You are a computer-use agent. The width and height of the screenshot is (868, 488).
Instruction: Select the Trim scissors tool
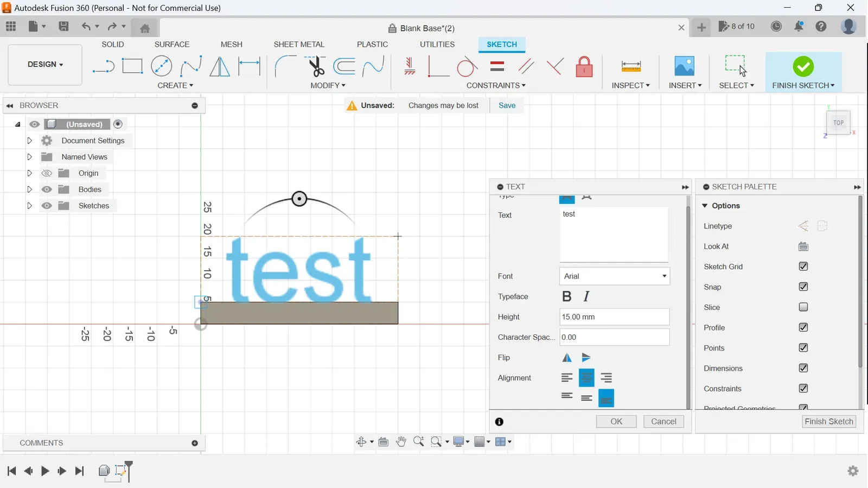pyautogui.click(x=315, y=66)
